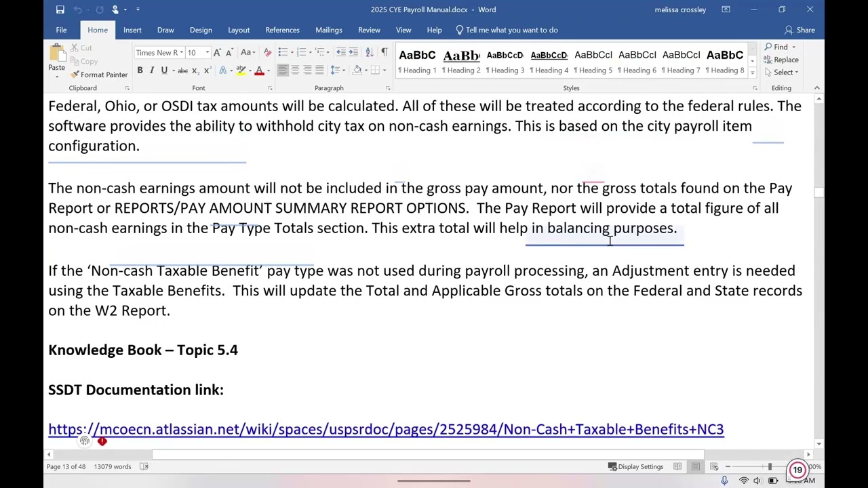Screen dimensions: 868x488
Task: Switch to the Layout tab
Action: click(239, 30)
